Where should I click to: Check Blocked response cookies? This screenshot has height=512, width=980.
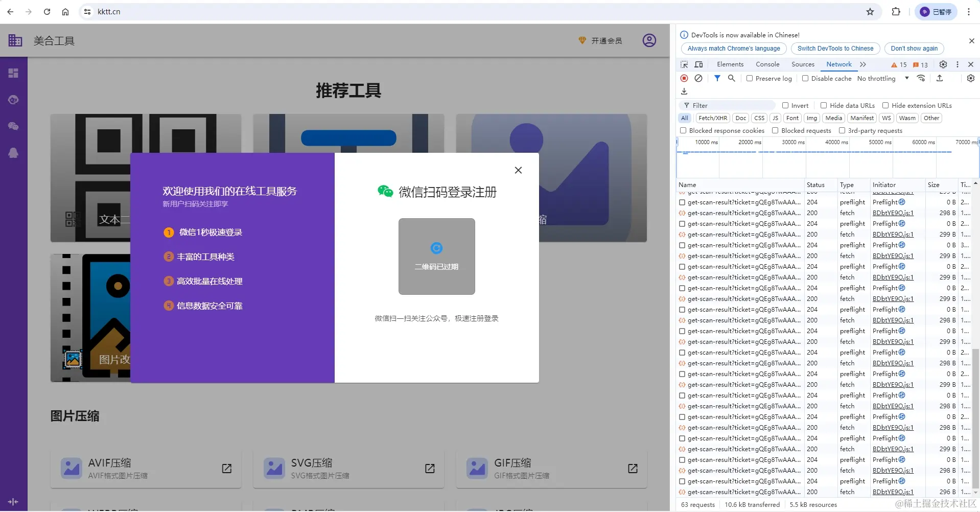coord(683,131)
